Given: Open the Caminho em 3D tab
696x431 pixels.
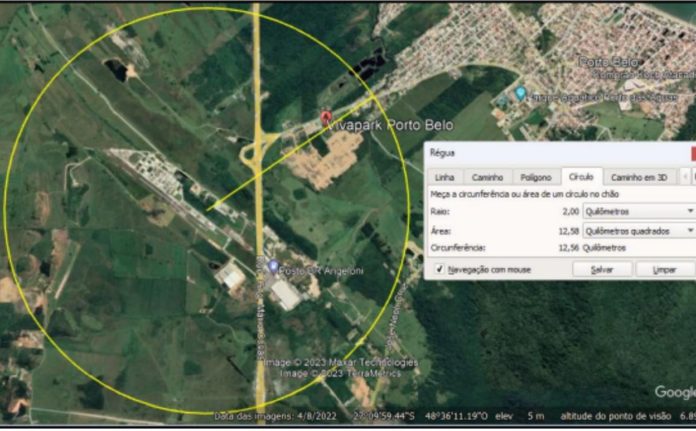Looking at the screenshot, I should pos(639,177).
